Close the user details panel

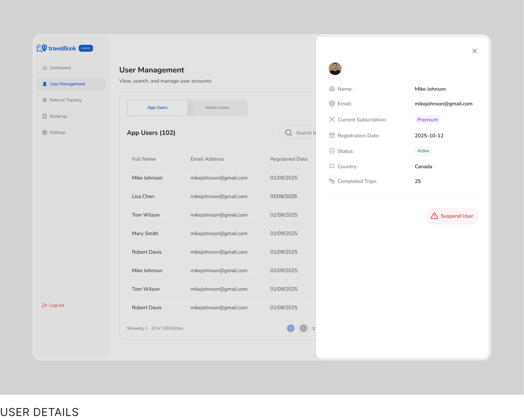(474, 51)
